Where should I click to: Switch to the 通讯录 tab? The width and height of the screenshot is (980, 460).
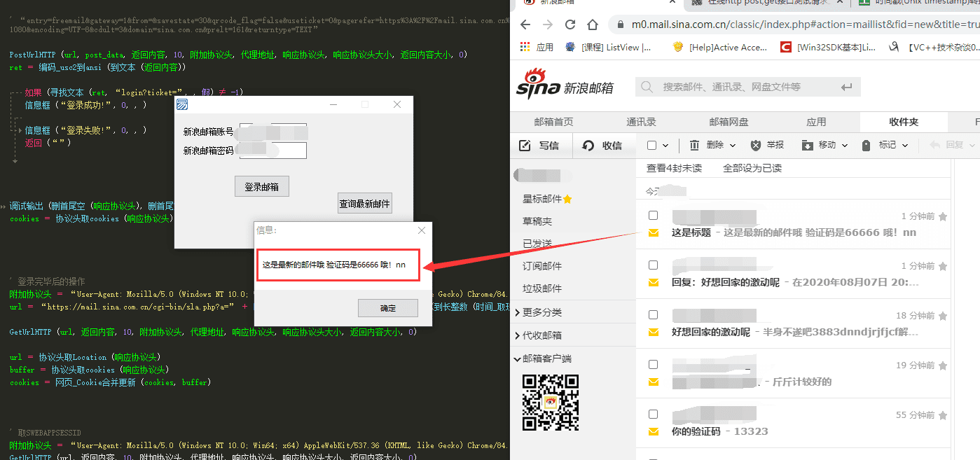click(x=640, y=120)
